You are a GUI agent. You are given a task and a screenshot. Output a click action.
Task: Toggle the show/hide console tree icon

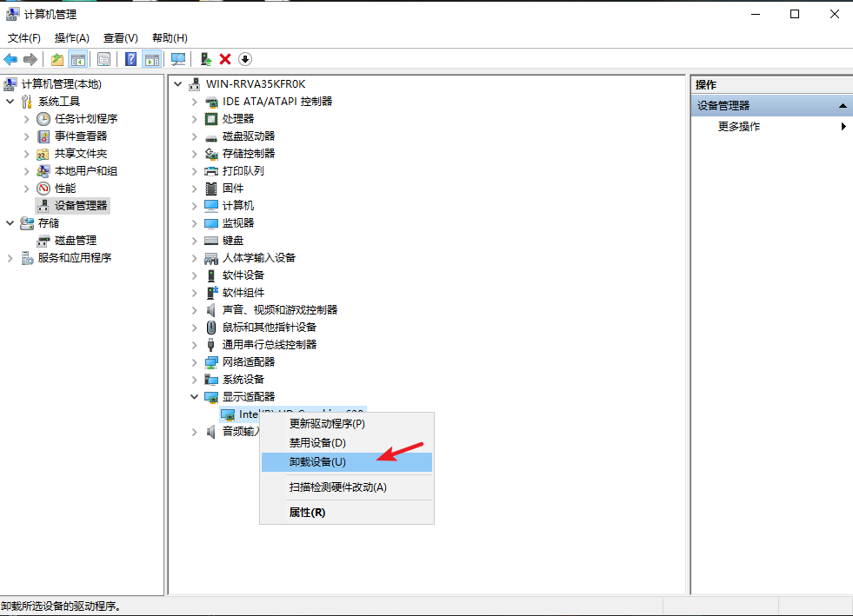(x=78, y=59)
